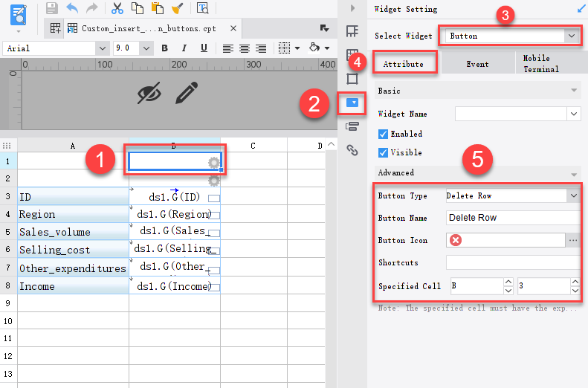Image resolution: width=588 pixels, height=388 pixels.
Task: Click the top-right corner arrow of Widget Setting
Action: (x=581, y=9)
